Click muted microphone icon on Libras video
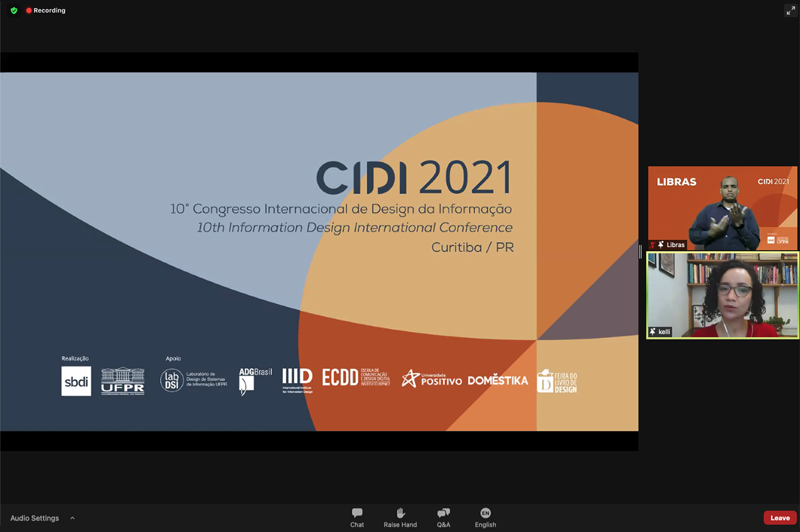The width and height of the screenshot is (800, 532). point(652,245)
